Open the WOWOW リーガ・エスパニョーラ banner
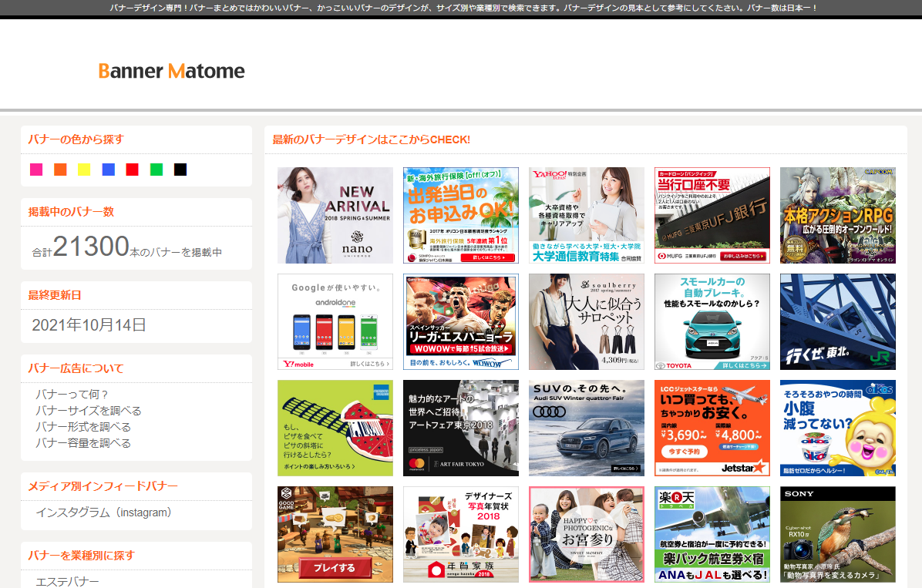The width and height of the screenshot is (922, 588). point(461,321)
